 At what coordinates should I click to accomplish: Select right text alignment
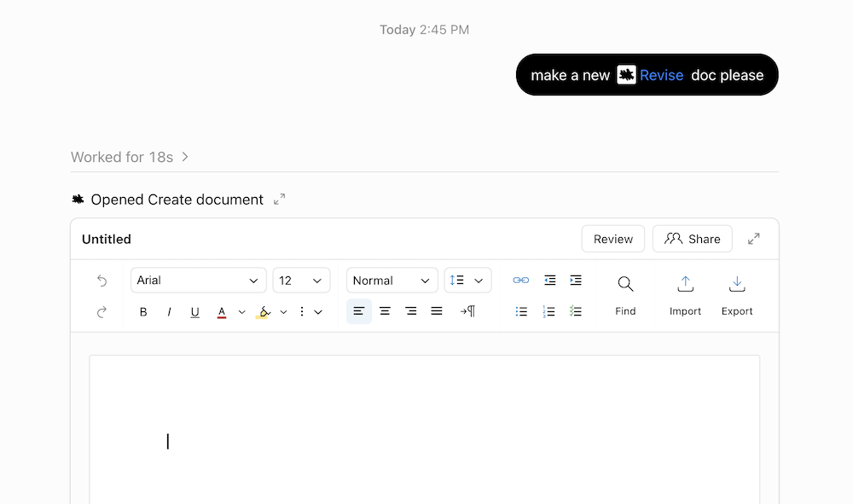(411, 311)
